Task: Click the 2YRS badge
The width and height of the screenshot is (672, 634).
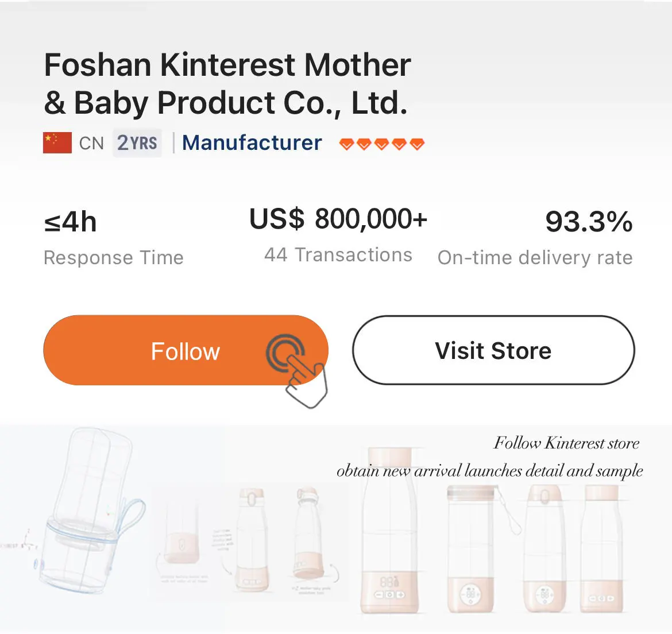Action: [137, 142]
